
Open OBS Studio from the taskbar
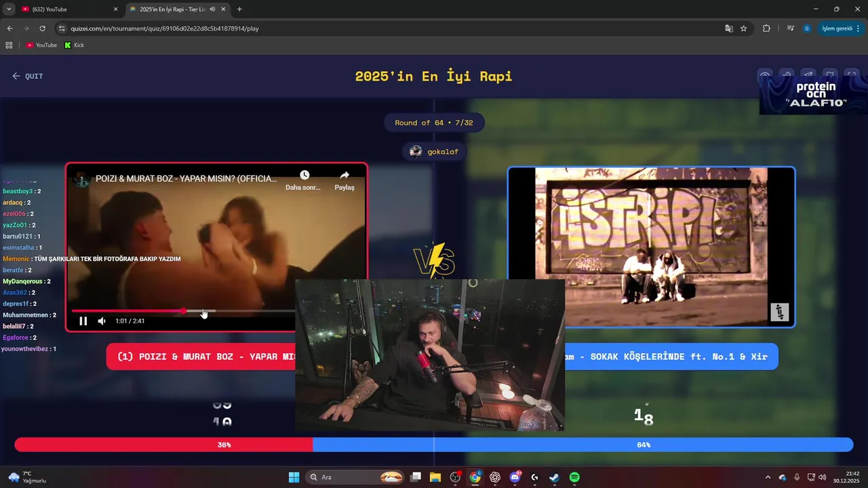pos(455,477)
